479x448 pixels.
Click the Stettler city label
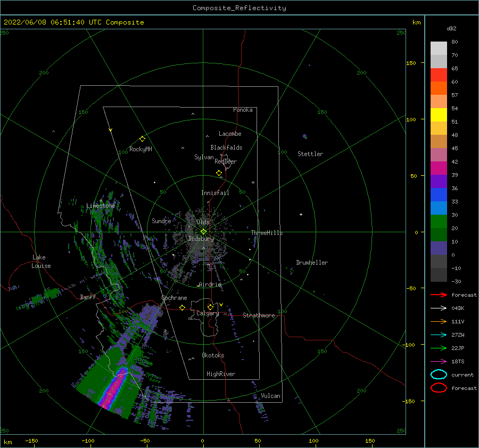pos(310,154)
